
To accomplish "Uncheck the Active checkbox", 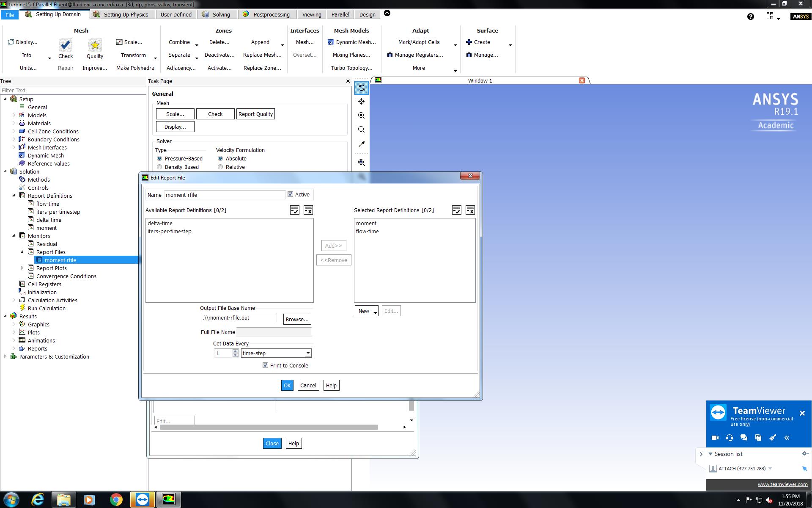I will (291, 194).
